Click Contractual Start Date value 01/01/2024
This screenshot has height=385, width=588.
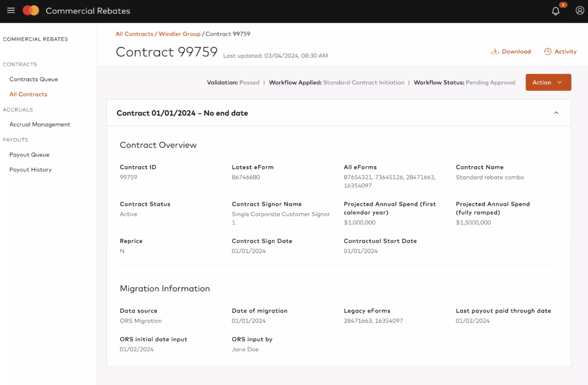coord(361,251)
